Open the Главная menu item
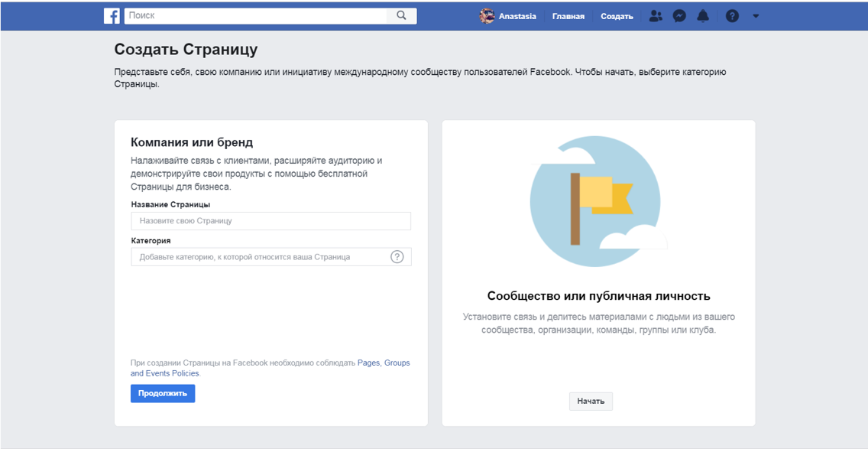Image resolution: width=868 pixels, height=449 pixels. (568, 16)
